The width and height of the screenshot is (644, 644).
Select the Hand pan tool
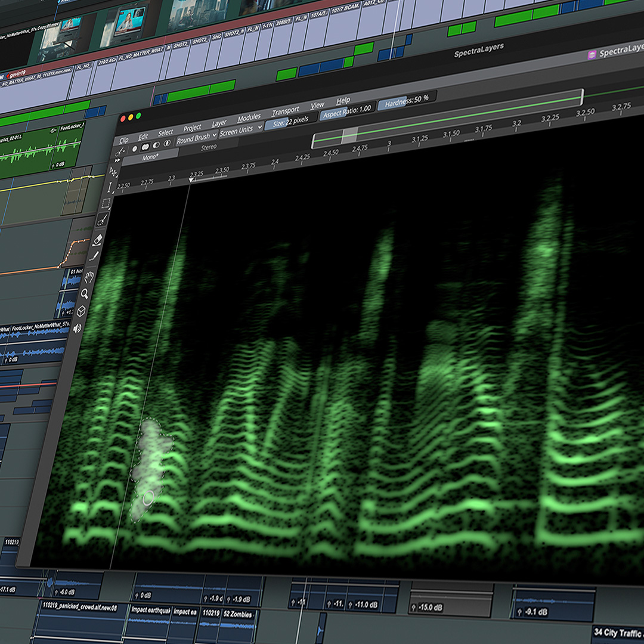pyautogui.click(x=89, y=278)
